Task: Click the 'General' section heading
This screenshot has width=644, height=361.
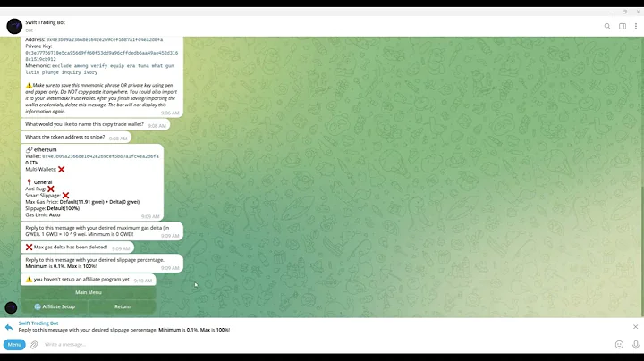Action: 43,182
